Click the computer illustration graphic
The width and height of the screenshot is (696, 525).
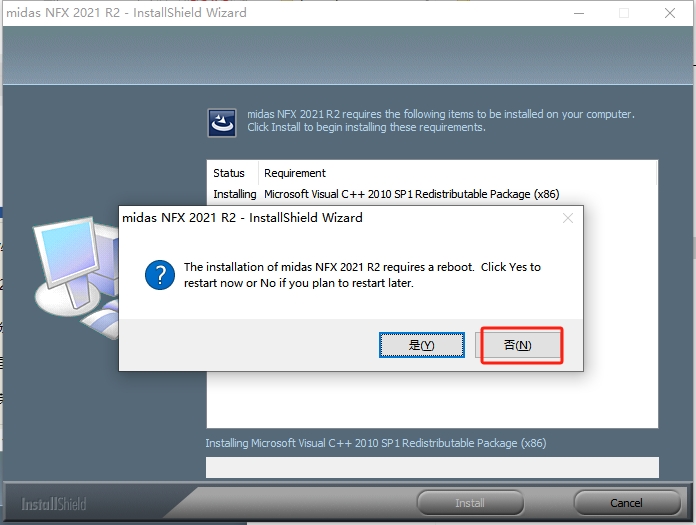tap(76, 277)
